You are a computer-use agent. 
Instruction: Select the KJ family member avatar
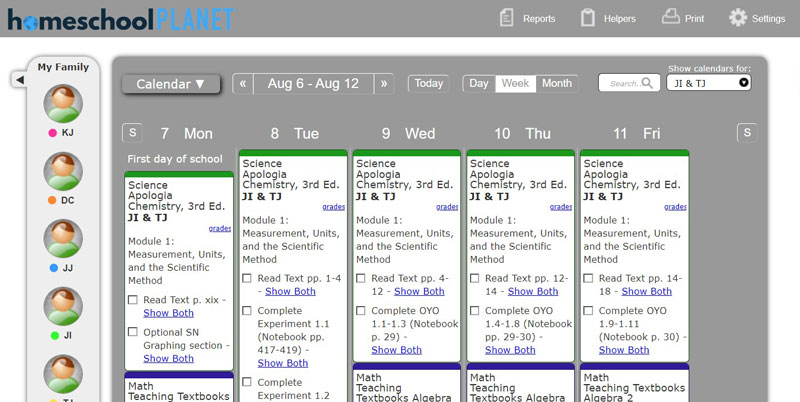(x=63, y=104)
